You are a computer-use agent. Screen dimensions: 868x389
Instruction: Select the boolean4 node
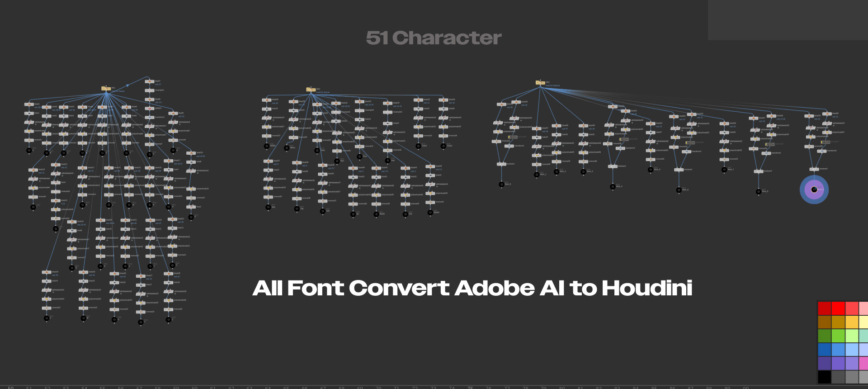coord(759,171)
